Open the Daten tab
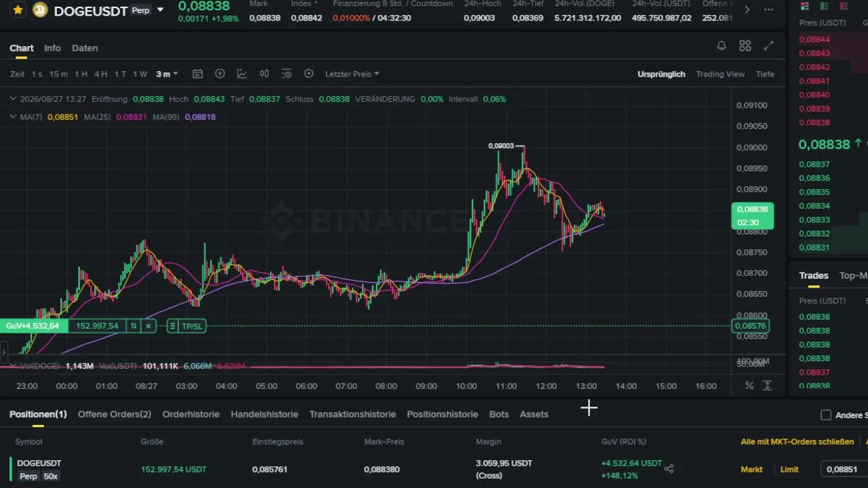 [x=85, y=48]
